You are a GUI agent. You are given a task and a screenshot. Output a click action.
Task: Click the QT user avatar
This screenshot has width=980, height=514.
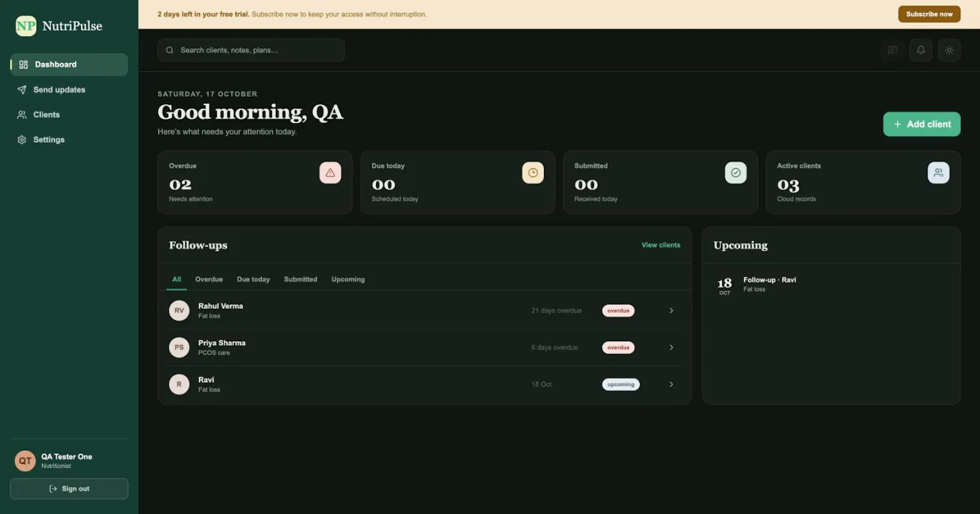coord(25,461)
